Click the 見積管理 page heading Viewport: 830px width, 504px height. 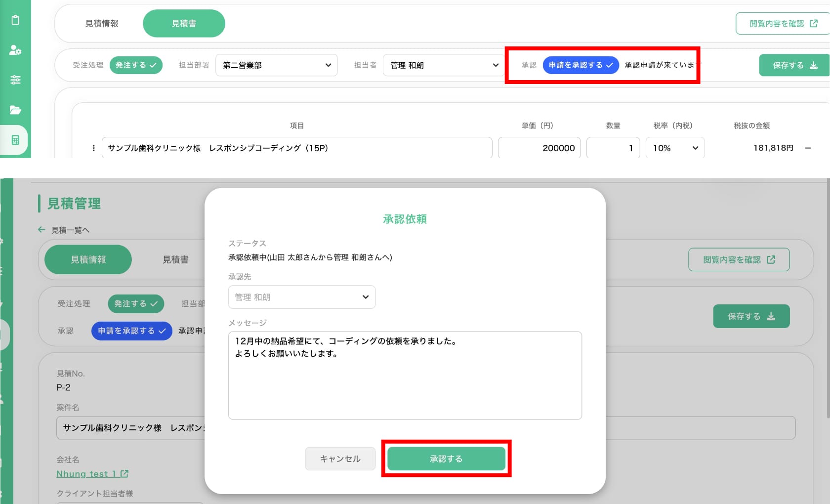tap(74, 203)
